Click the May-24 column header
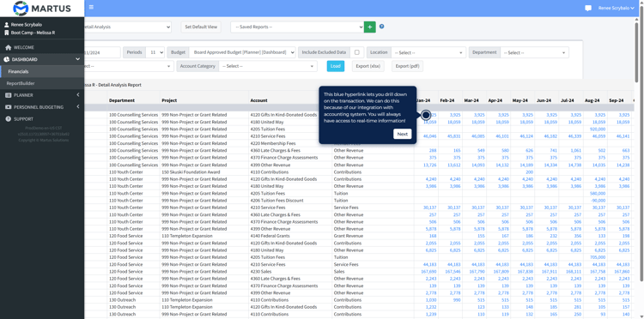 tap(519, 100)
